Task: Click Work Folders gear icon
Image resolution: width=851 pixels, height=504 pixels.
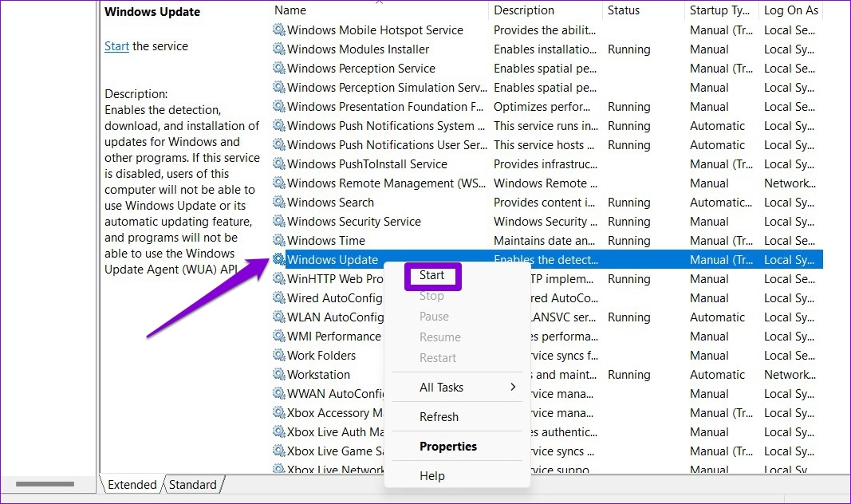Action: (x=279, y=356)
